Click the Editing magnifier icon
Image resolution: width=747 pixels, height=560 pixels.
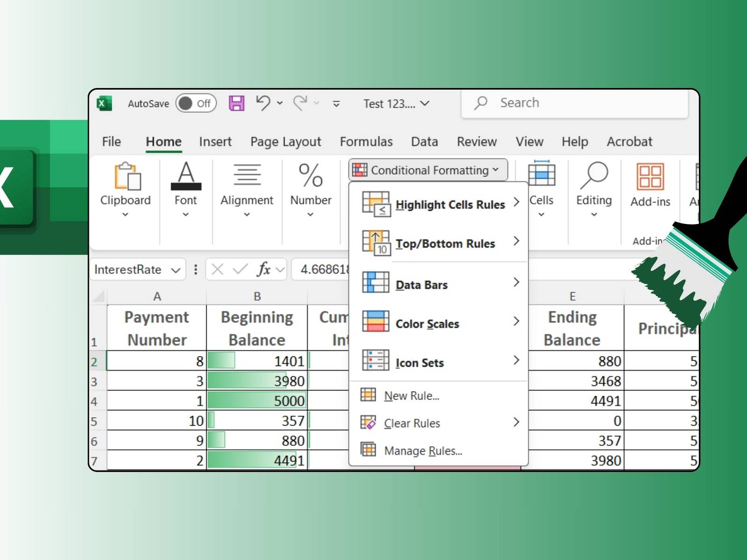[x=594, y=177]
